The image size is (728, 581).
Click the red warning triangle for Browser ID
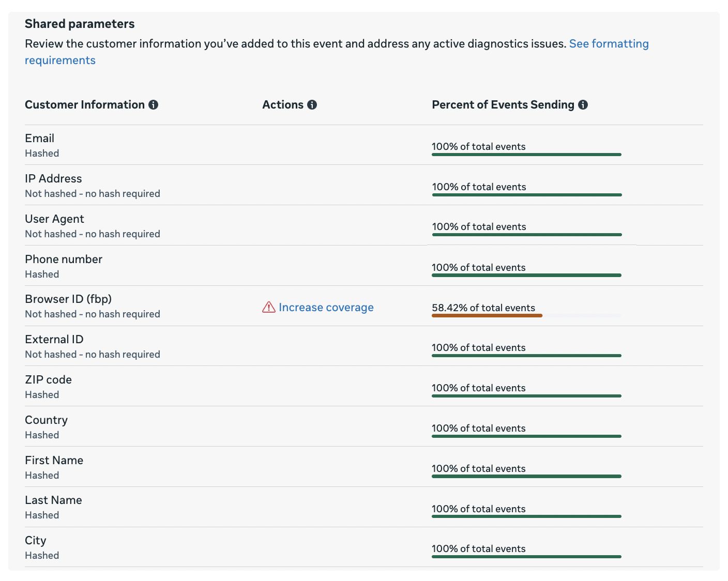[268, 308]
